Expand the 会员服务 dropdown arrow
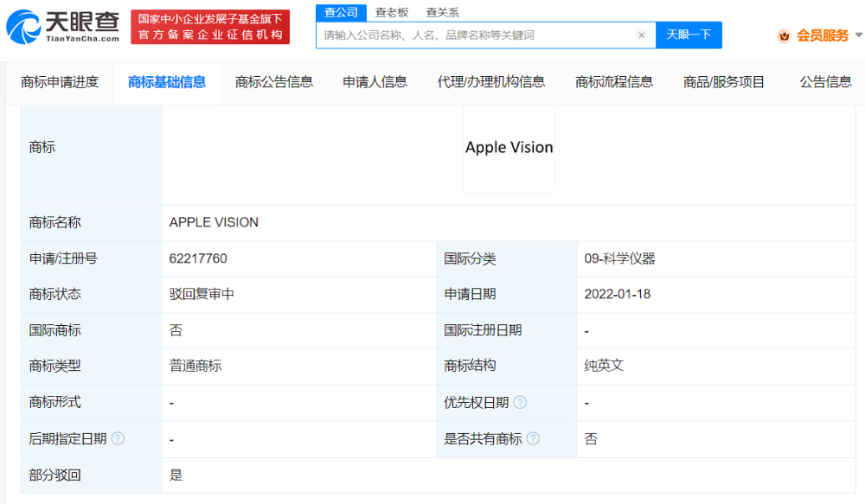Image resolution: width=865 pixels, height=504 pixels. tap(858, 35)
